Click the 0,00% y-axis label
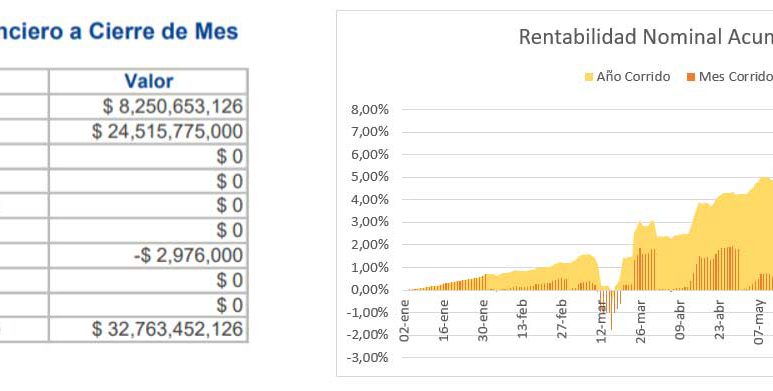This screenshot has height=391, width=773. (x=370, y=290)
